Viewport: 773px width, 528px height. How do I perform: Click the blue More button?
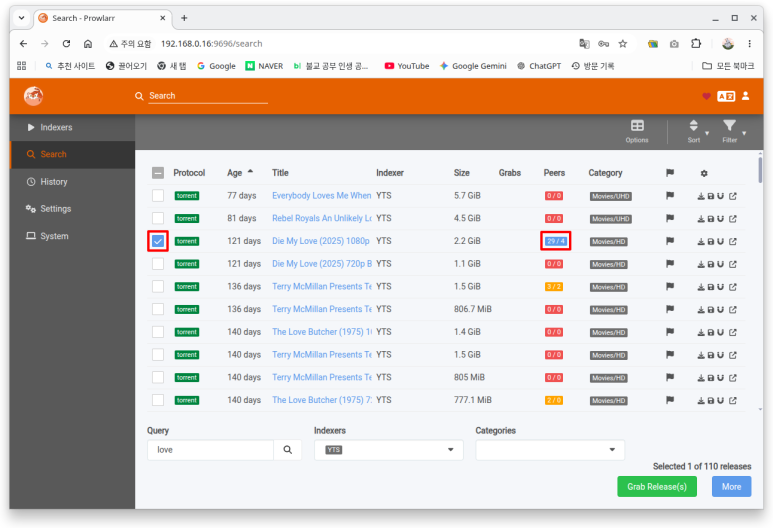(731, 487)
